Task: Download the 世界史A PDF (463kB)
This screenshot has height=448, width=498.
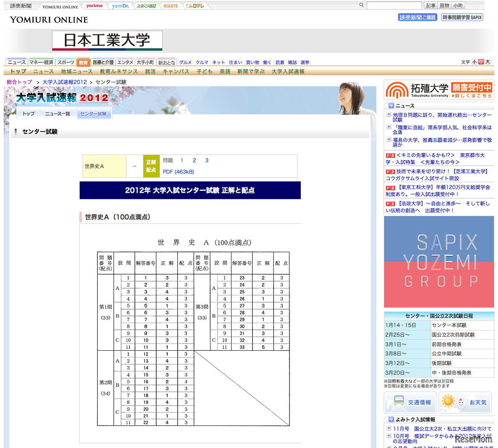Action: coord(178,172)
